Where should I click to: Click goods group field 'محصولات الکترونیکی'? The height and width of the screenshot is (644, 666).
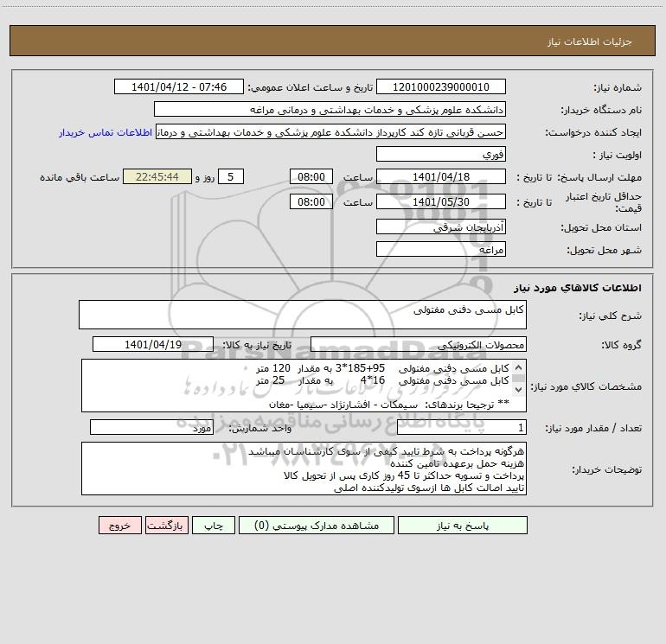pos(419,344)
